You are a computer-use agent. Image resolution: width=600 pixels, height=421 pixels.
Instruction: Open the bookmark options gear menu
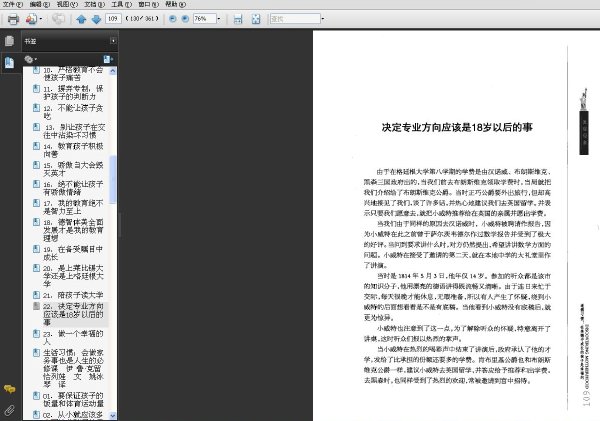tap(30, 59)
